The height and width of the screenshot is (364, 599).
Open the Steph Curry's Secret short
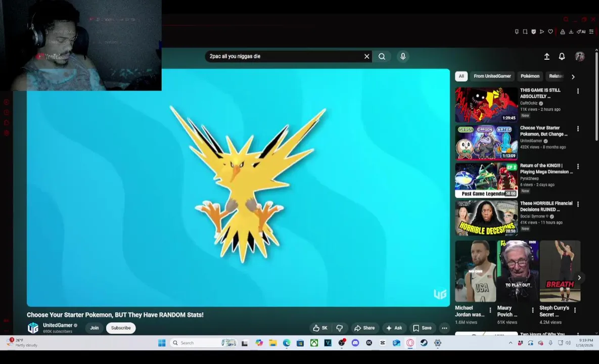(560, 271)
